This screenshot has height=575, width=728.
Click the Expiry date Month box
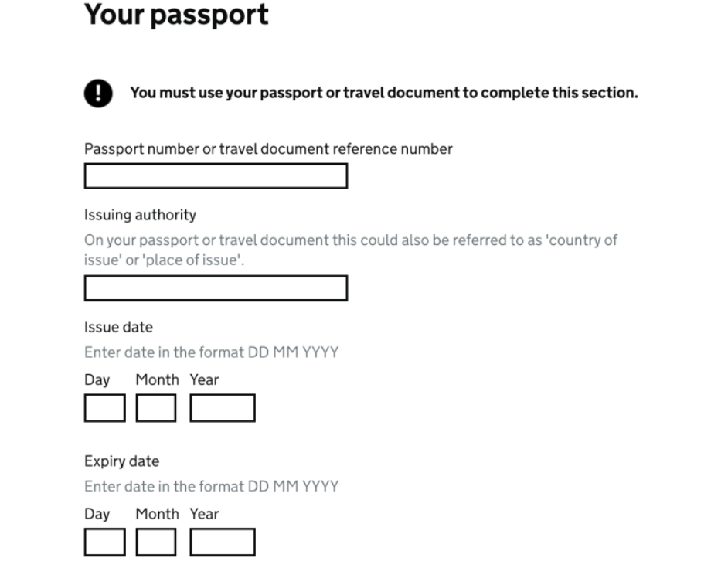point(156,542)
